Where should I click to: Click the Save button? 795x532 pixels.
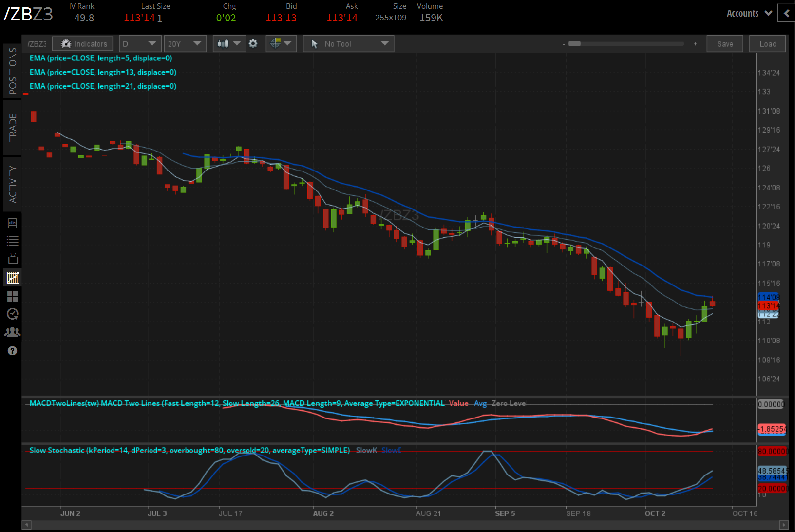(x=725, y=43)
